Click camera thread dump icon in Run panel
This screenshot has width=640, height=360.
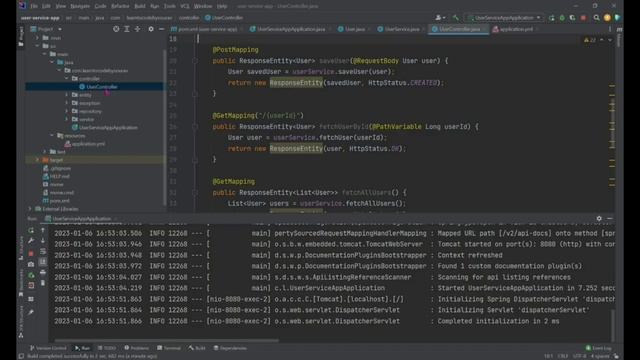pos(31,264)
